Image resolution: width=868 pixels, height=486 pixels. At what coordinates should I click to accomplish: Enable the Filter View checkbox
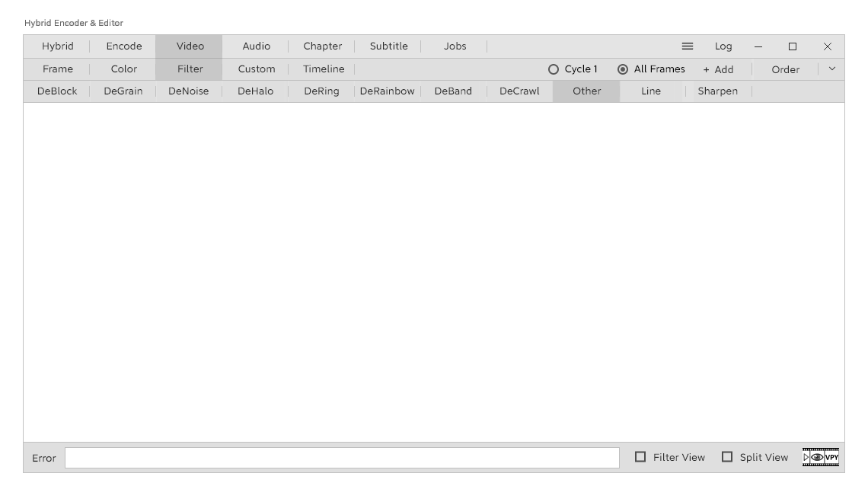pyautogui.click(x=640, y=457)
